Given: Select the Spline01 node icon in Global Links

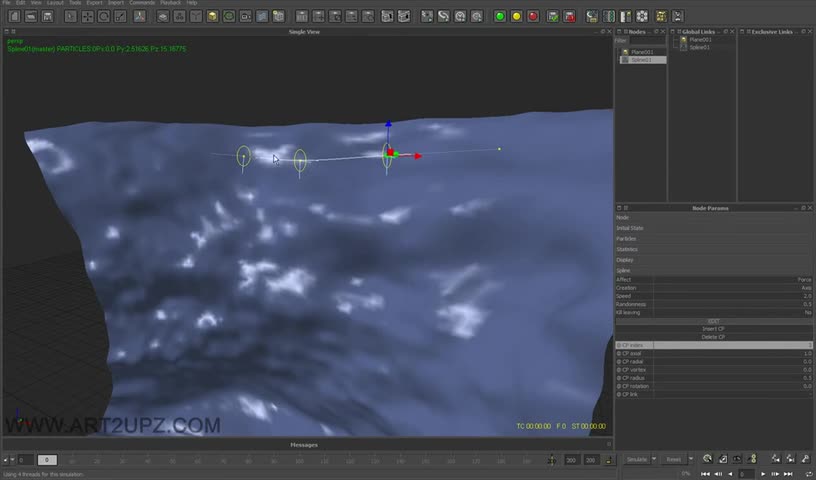Looking at the screenshot, I should [684, 47].
